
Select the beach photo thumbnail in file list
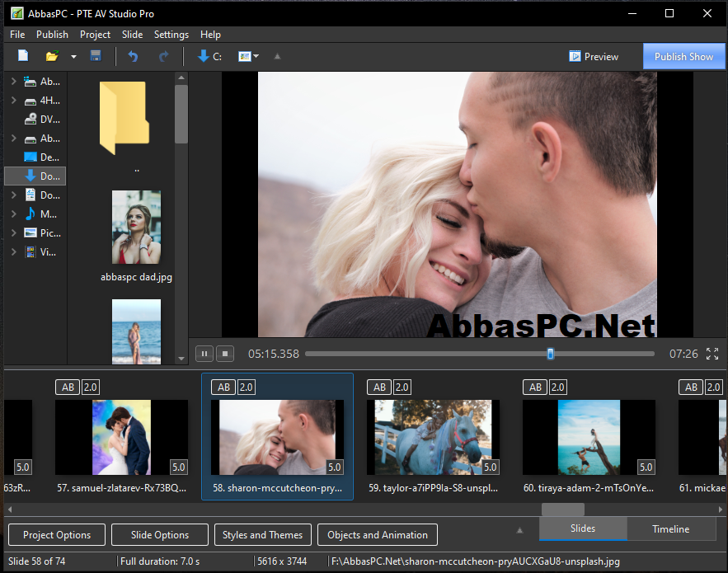137,331
